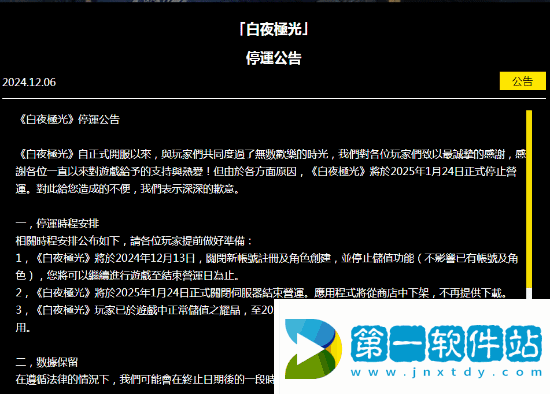Click the paragraph line beginning 《白夜極光》自正式開服以來
The width and height of the screenshot is (550, 394).
click(271, 154)
